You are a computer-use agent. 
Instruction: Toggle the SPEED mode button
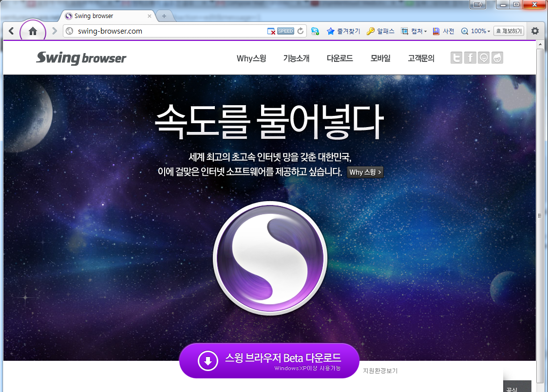tap(285, 31)
